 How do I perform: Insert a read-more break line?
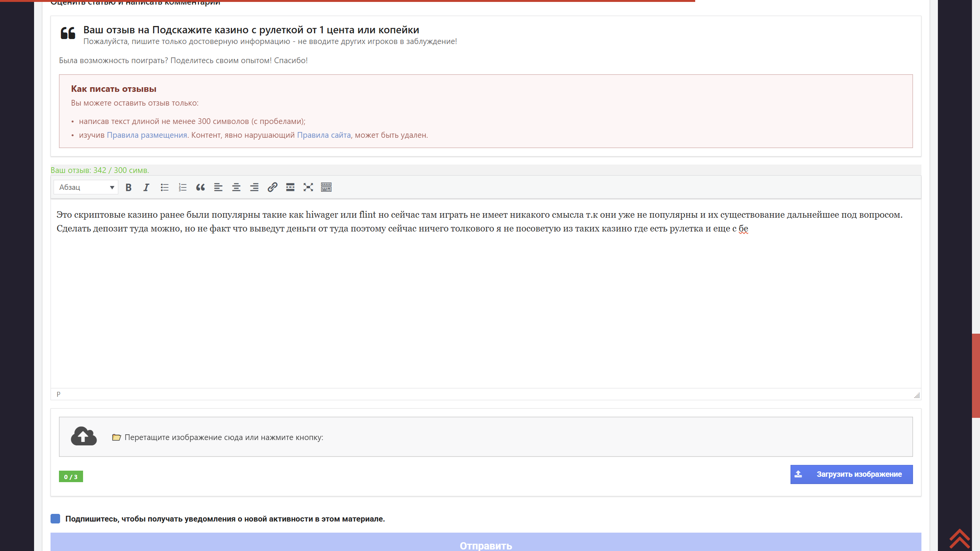290,187
